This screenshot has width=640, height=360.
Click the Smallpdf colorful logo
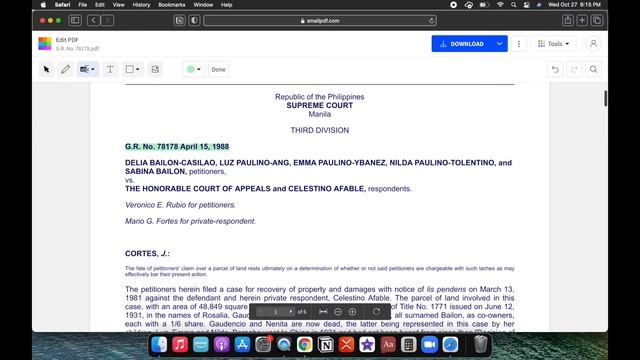tap(45, 44)
